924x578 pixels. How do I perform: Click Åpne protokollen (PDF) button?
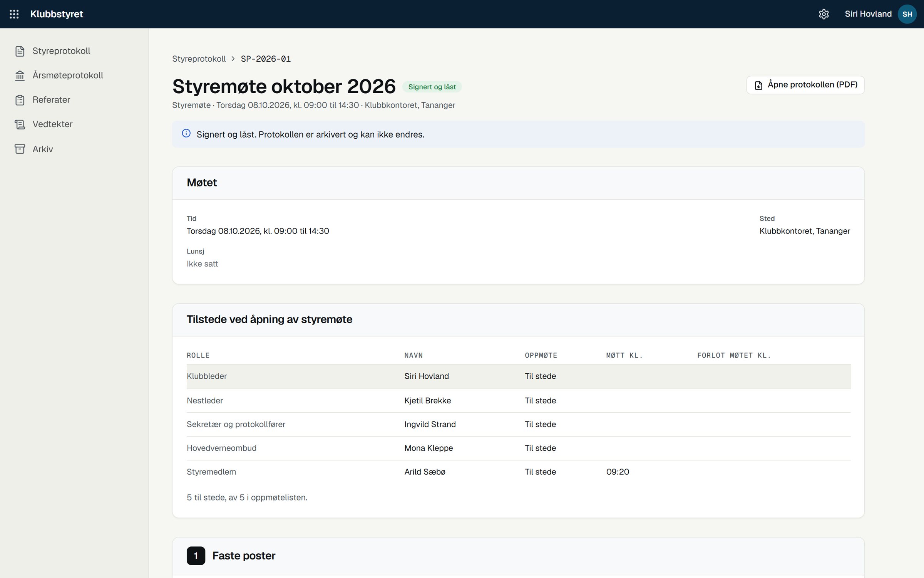[x=805, y=85]
